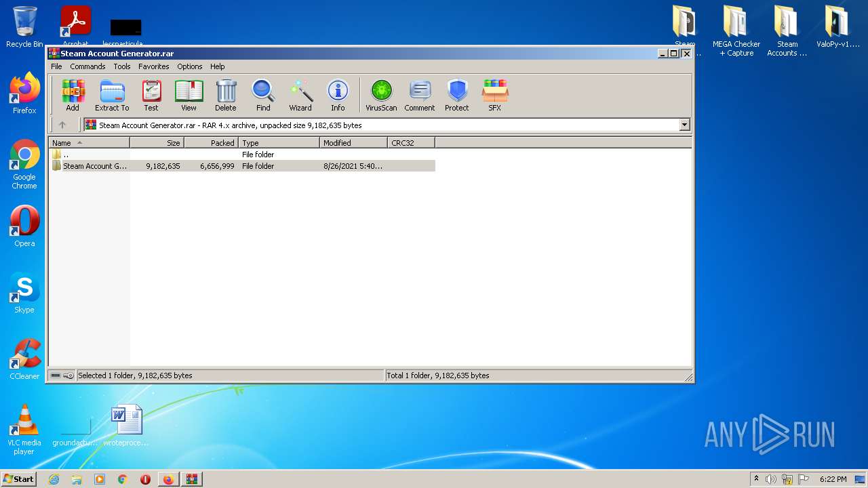Open Internet Explorer taskbar icon

[x=54, y=479]
